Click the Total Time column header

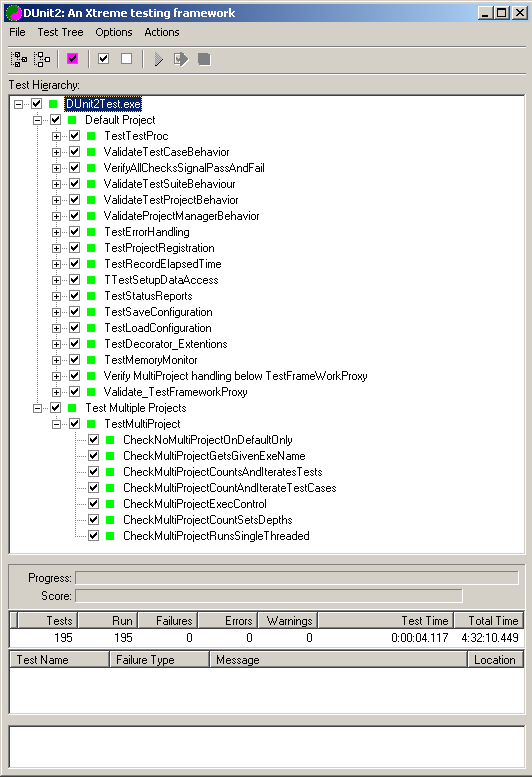[x=487, y=620]
